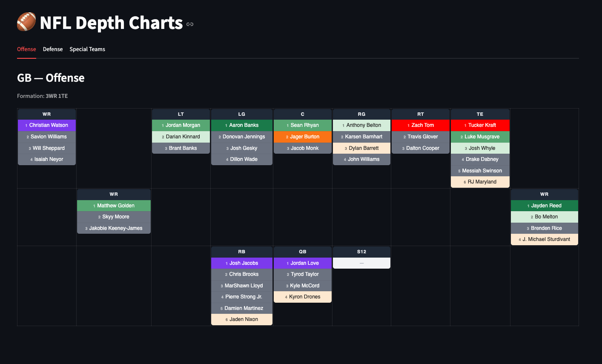This screenshot has width=602, height=364.
Task: Click Jakobie Keeney-James cell
Action: click(x=114, y=228)
